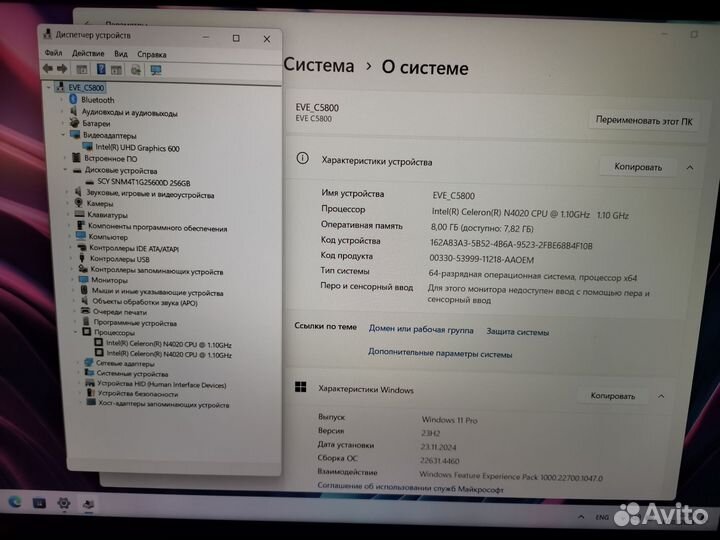
Task: Click the Устройства безопасности icon
Action: [91, 393]
